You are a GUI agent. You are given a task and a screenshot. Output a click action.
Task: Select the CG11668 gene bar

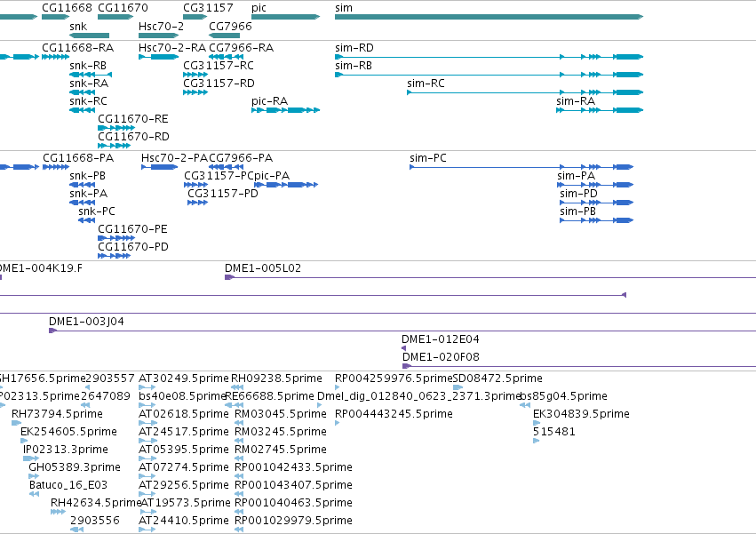55,17
